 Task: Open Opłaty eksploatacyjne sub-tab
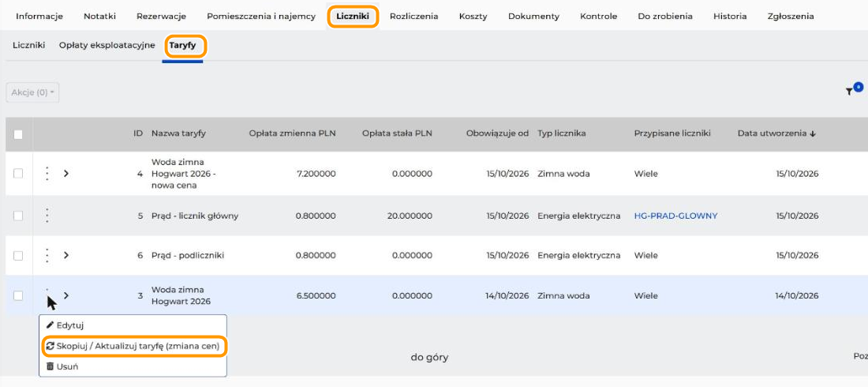107,46
